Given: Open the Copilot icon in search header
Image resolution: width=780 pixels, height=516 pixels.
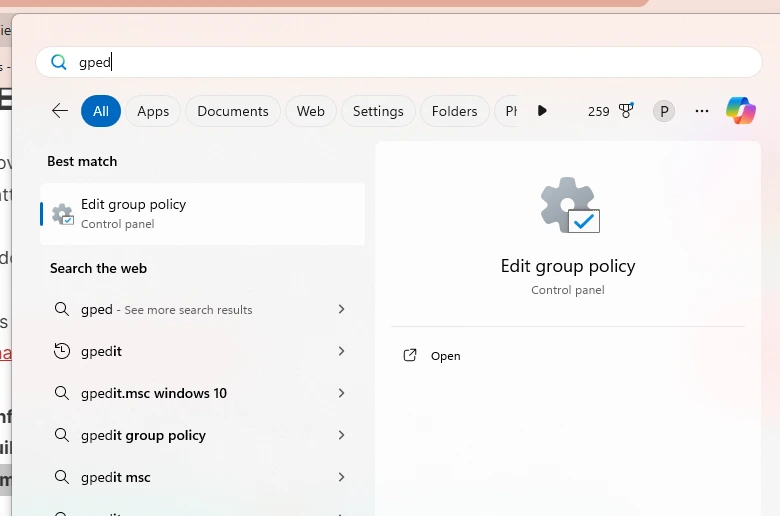Looking at the screenshot, I should 741,111.
